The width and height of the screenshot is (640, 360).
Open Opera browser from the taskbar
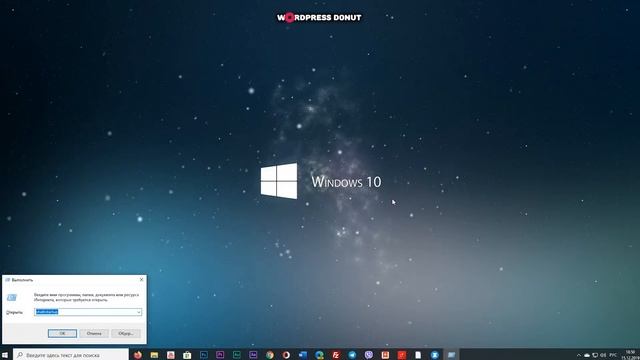286,355
